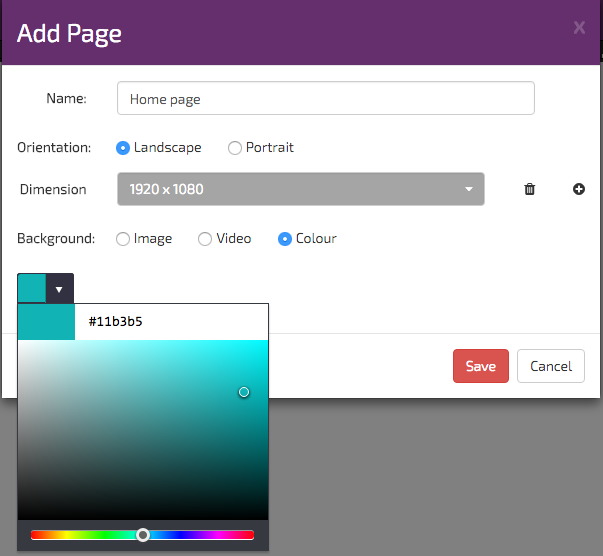Click the trash icon beside Dimension
This screenshot has height=556, width=603.
point(530,189)
